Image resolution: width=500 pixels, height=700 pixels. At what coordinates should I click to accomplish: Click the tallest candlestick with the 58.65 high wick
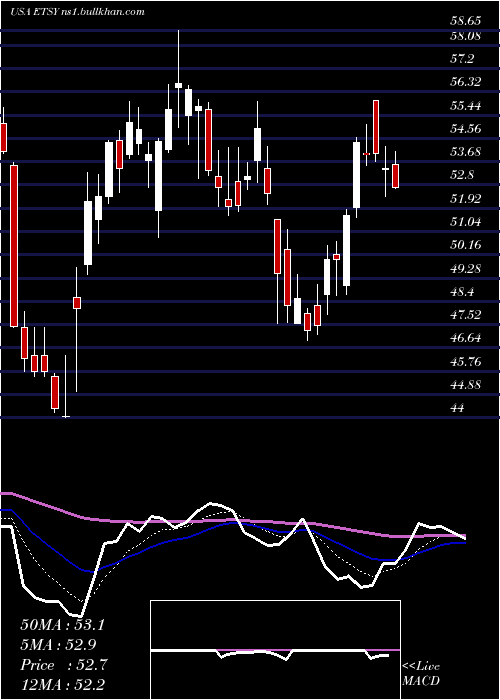click(x=178, y=79)
